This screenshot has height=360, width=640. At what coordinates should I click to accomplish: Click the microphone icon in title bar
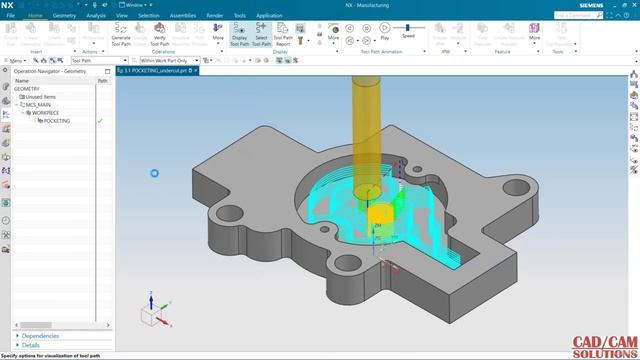point(95,5)
